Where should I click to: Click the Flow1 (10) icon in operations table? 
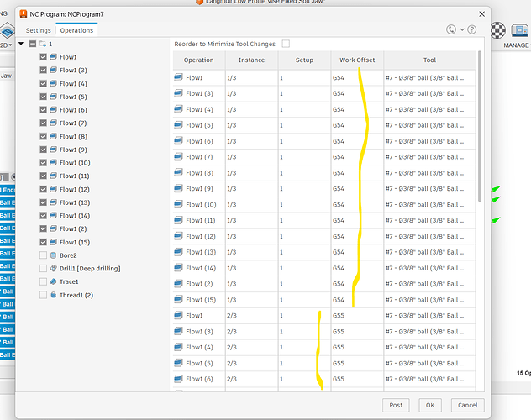click(179, 205)
